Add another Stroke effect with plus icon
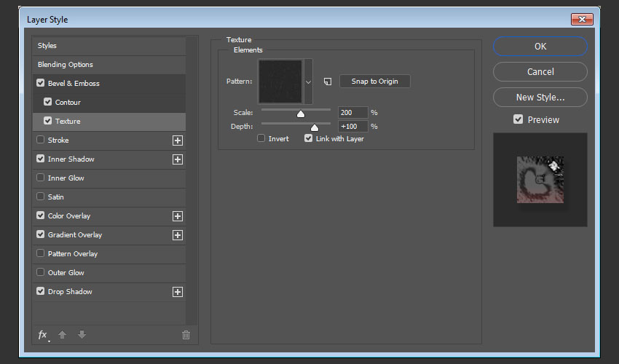Screen dimensions: 619x364 point(177,141)
